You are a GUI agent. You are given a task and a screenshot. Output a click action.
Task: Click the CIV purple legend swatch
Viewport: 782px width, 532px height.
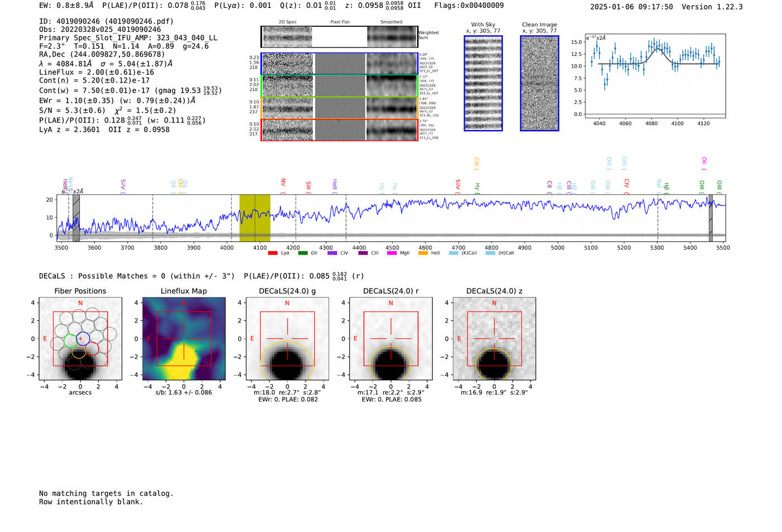pyautogui.click(x=332, y=253)
